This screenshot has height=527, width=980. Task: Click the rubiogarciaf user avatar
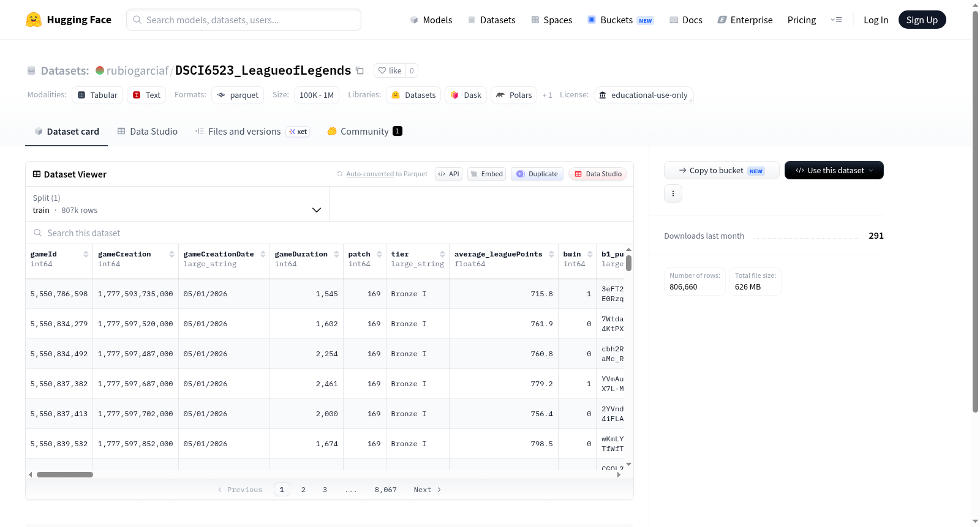coord(100,70)
